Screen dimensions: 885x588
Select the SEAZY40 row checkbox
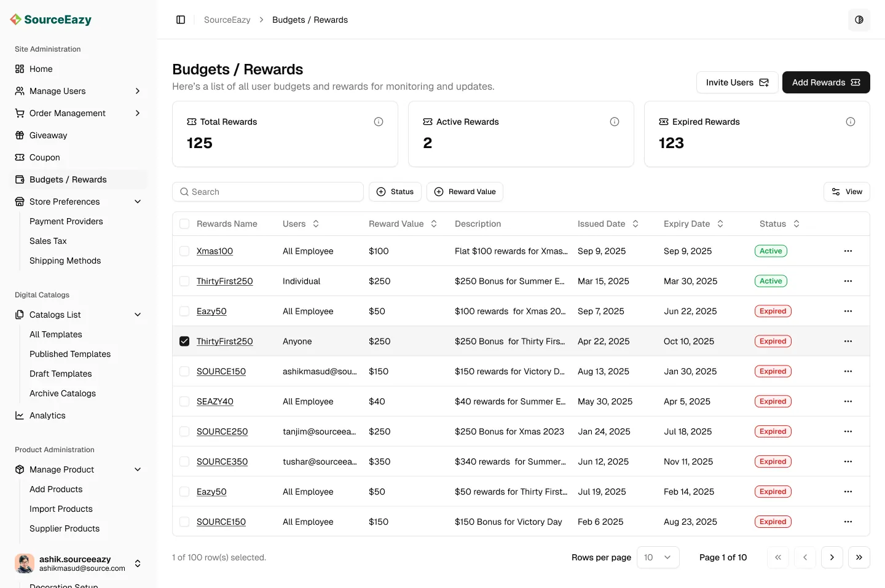pyautogui.click(x=184, y=401)
